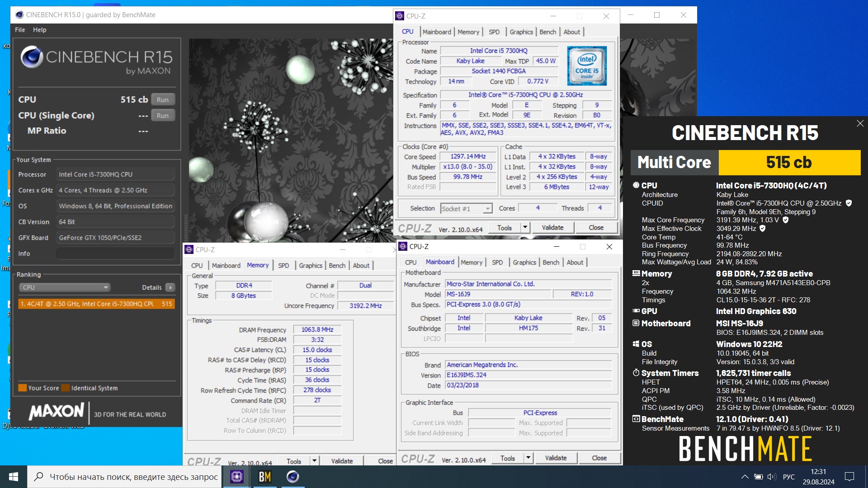Click Close in CPU-Z Mainboard window

pos(599,458)
